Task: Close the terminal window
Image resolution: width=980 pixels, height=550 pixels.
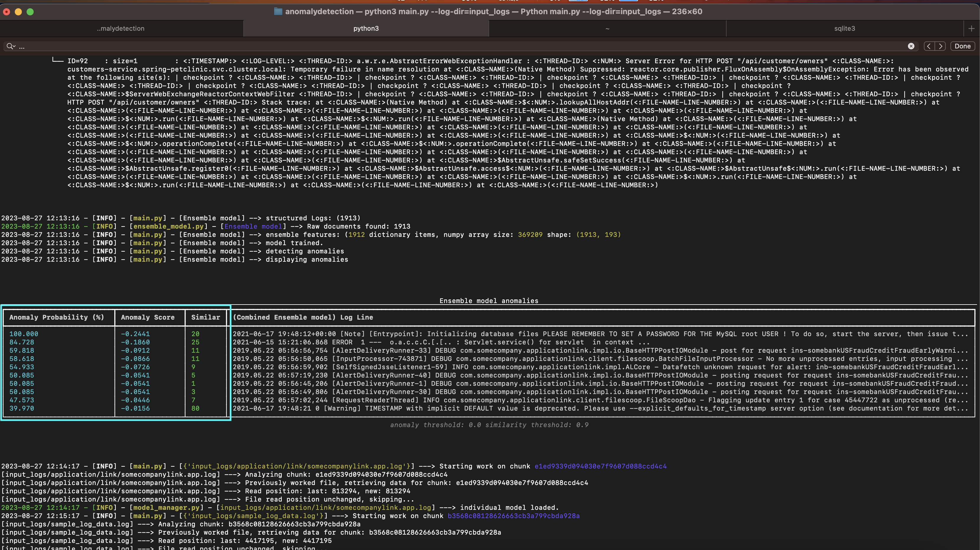Action: point(6,12)
